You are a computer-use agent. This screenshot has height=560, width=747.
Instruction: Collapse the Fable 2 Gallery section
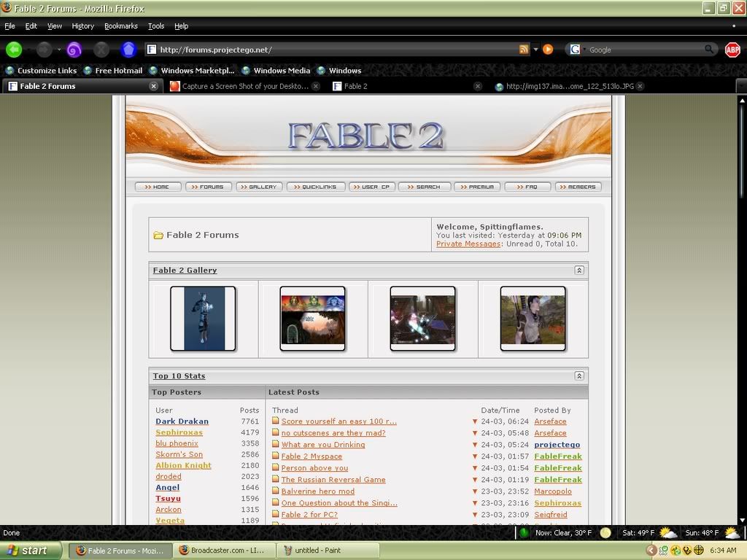579,271
